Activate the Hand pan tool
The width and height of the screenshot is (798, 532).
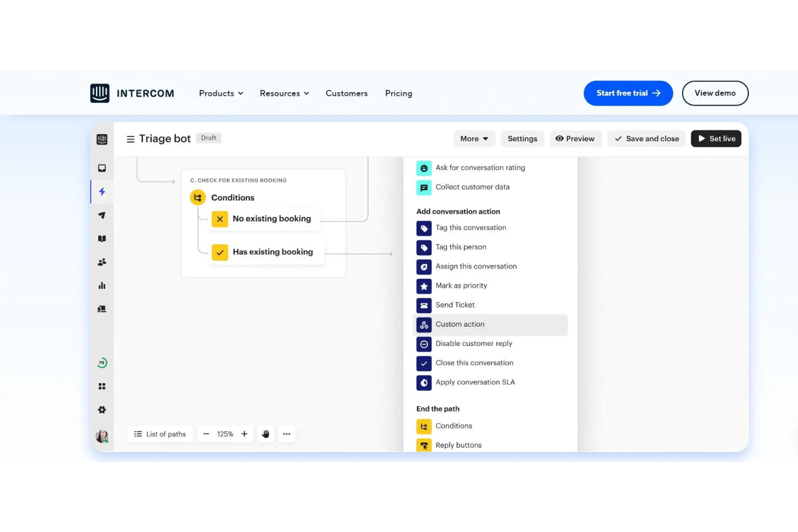pos(265,434)
